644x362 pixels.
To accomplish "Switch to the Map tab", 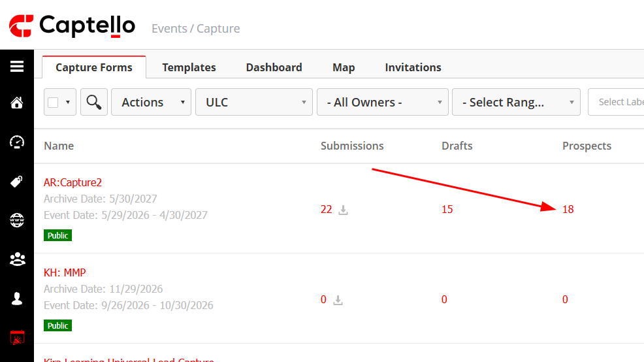I will (x=344, y=67).
